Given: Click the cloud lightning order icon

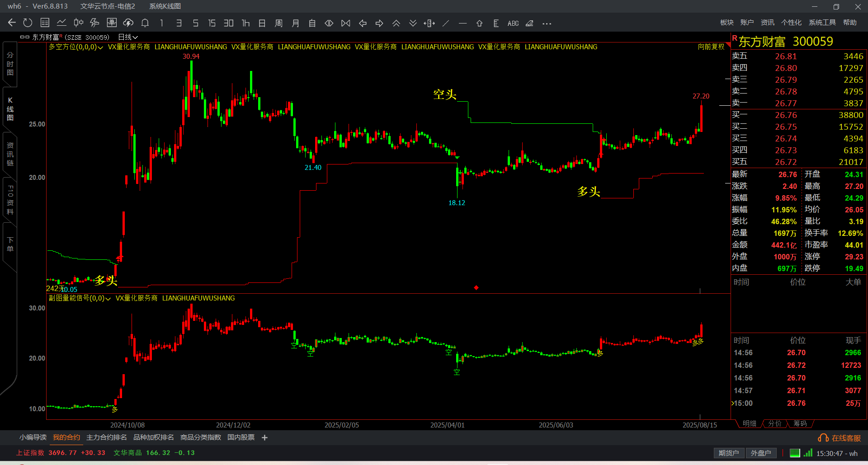Looking at the screenshot, I should coord(128,23).
